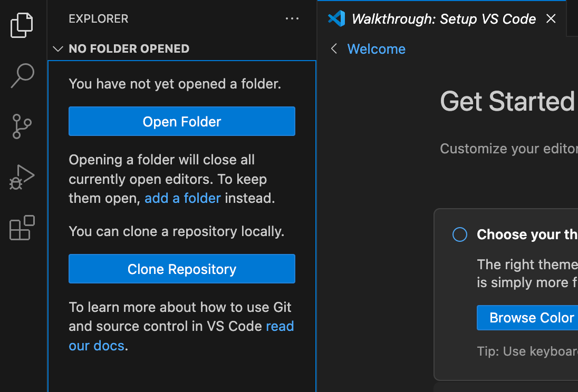The height and width of the screenshot is (392, 578).
Task: Open Explorer more actions ellipsis
Action: [x=292, y=18]
